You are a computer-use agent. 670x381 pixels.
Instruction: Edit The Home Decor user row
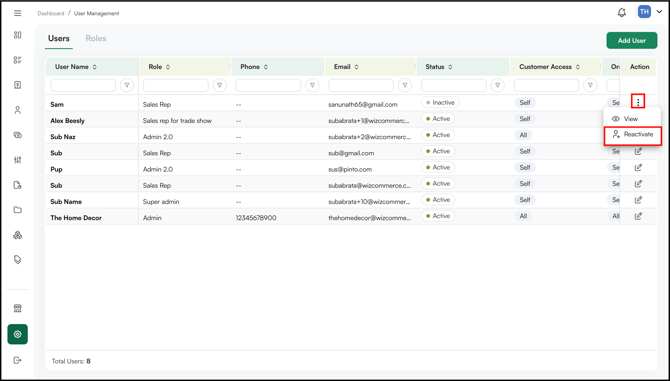pyautogui.click(x=638, y=216)
